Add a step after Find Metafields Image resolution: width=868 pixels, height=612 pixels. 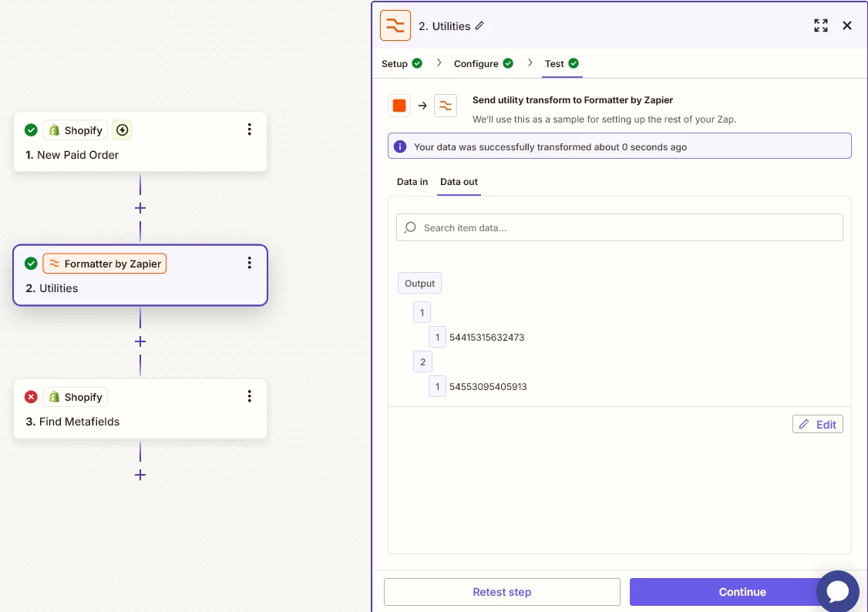[140, 475]
